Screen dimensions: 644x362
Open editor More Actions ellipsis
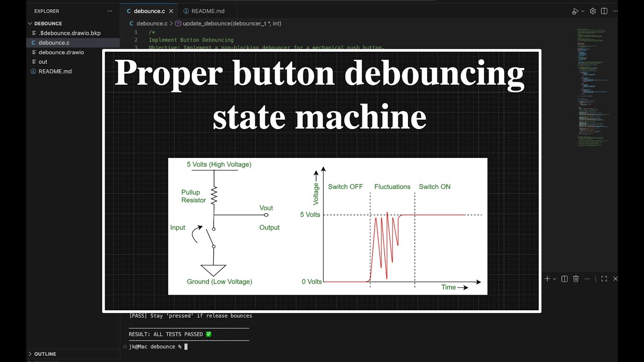tap(615, 11)
